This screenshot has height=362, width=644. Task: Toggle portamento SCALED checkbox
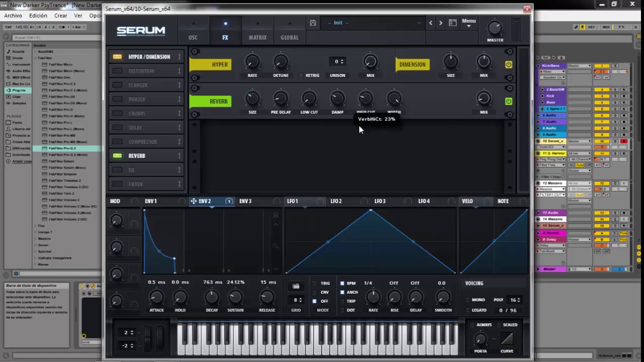(x=499, y=325)
